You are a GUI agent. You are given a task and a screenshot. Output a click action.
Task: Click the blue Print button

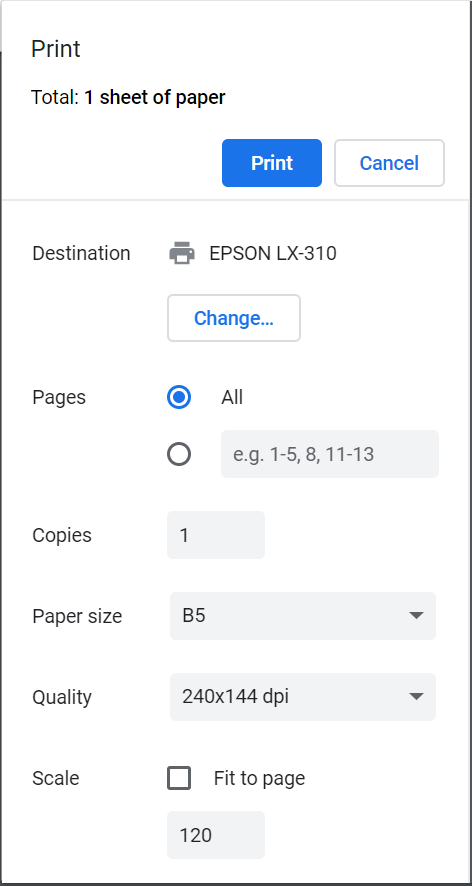pos(272,163)
